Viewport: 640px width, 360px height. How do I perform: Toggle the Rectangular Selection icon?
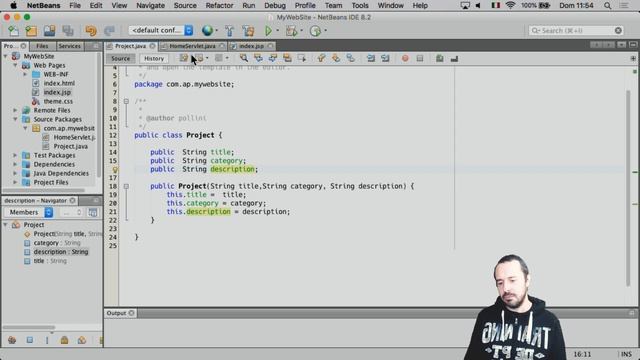click(x=302, y=58)
